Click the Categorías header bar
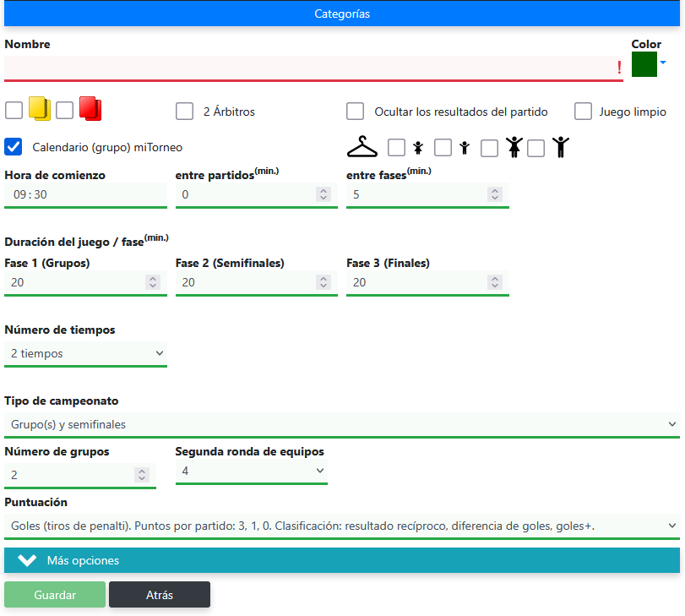This screenshot has height=616, width=685. [x=342, y=14]
